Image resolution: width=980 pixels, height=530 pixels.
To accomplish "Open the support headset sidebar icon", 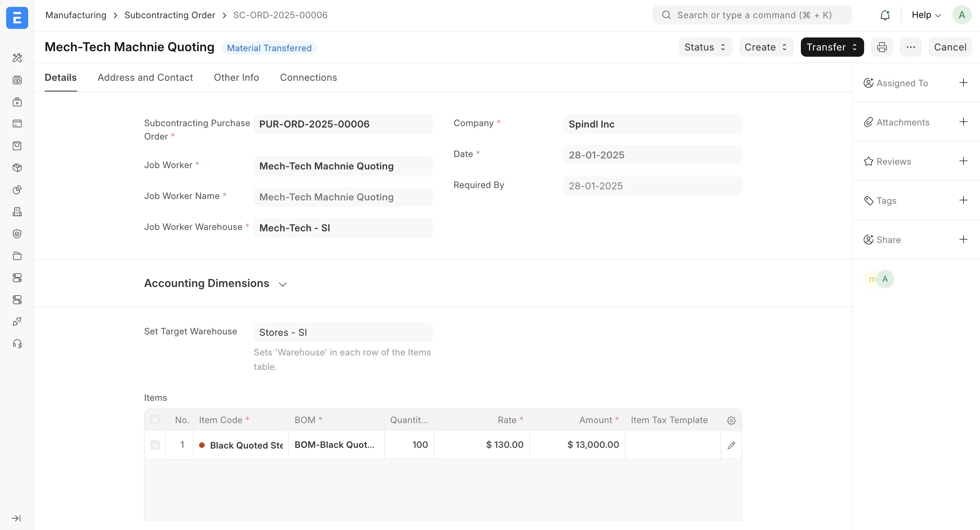I will coord(17,344).
